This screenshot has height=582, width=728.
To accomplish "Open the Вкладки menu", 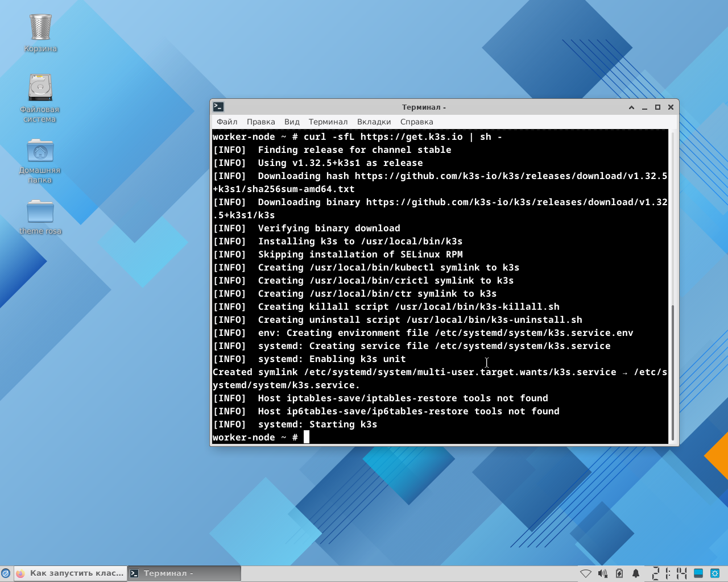I will point(374,122).
